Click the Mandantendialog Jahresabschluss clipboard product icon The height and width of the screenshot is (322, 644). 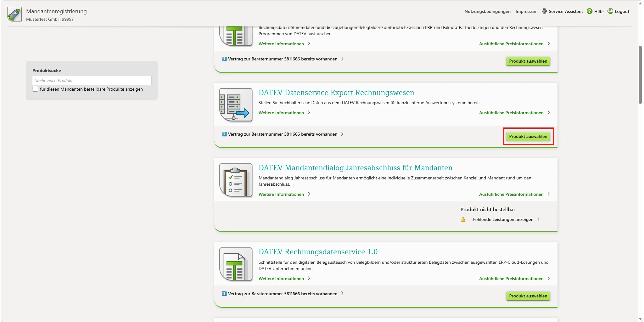236,180
